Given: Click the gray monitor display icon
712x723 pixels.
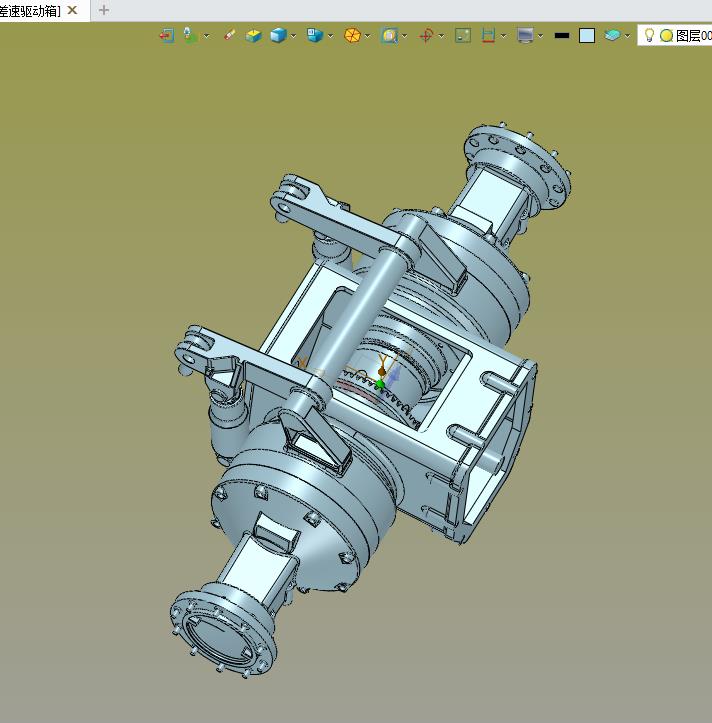Looking at the screenshot, I should [x=525, y=35].
